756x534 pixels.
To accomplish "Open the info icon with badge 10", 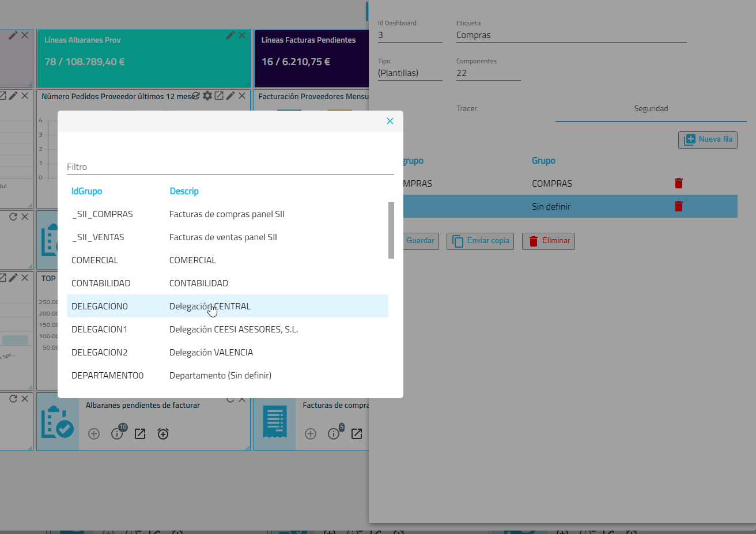I will coord(118,433).
